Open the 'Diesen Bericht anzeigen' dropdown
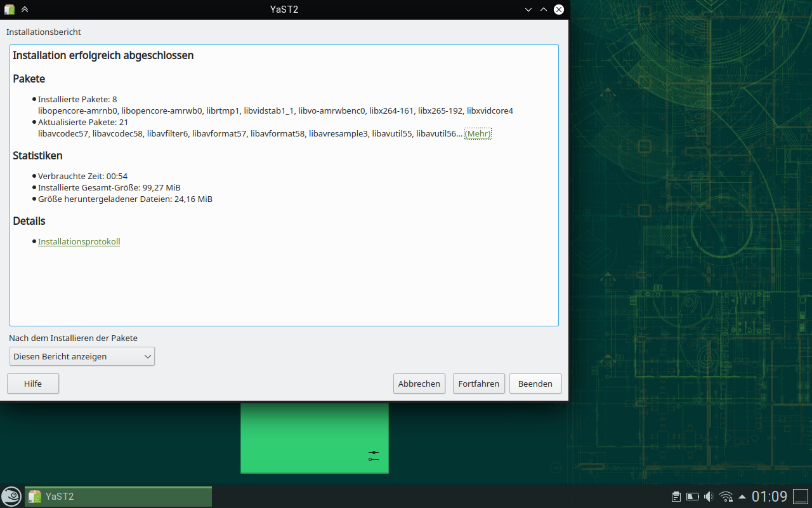Screen dimensions: 812x508 click(x=82, y=356)
